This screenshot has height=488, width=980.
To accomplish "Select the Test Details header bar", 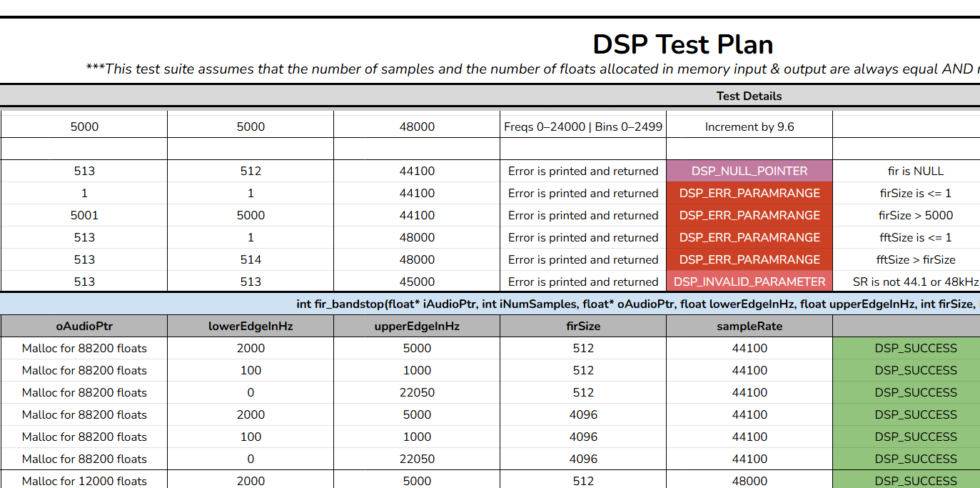I will pos(749,96).
